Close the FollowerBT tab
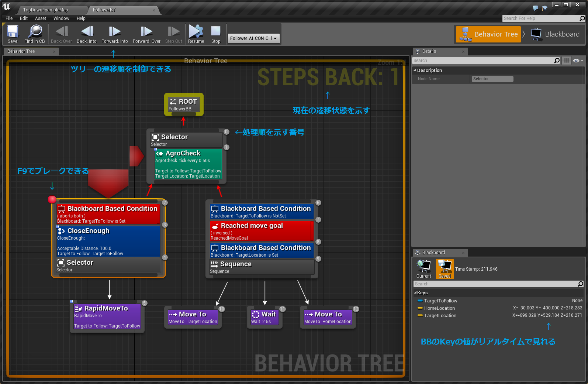Viewport: 588px width, 384px height. click(x=154, y=10)
